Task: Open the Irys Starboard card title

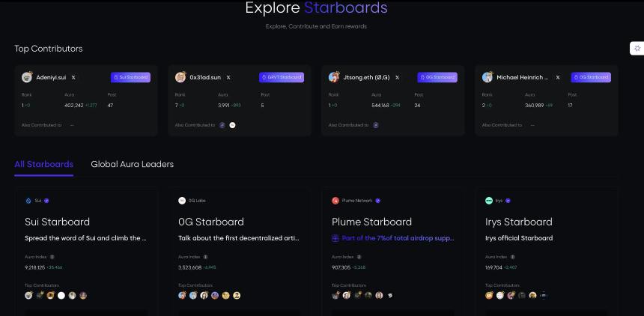Action: [x=518, y=222]
